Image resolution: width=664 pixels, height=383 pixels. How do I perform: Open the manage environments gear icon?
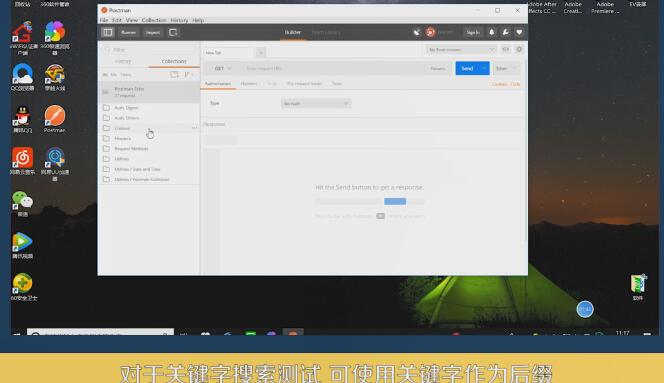coord(519,50)
